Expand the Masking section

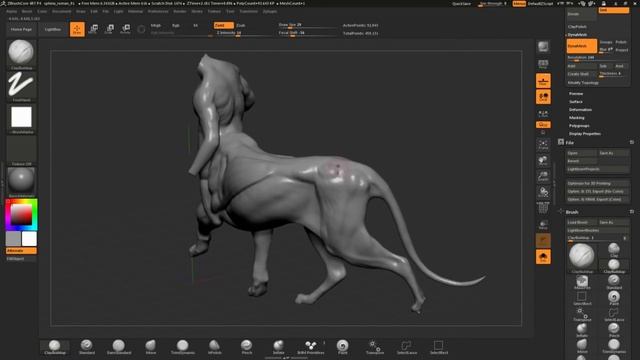(577, 118)
